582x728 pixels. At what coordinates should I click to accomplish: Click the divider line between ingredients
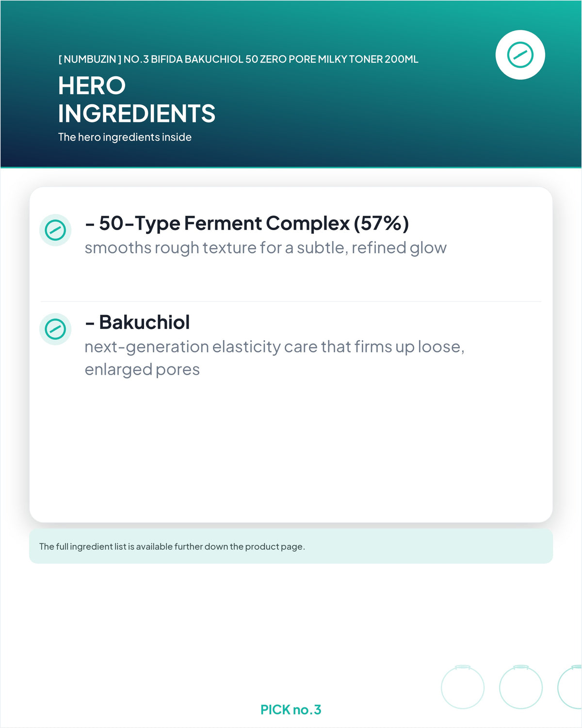291,301
